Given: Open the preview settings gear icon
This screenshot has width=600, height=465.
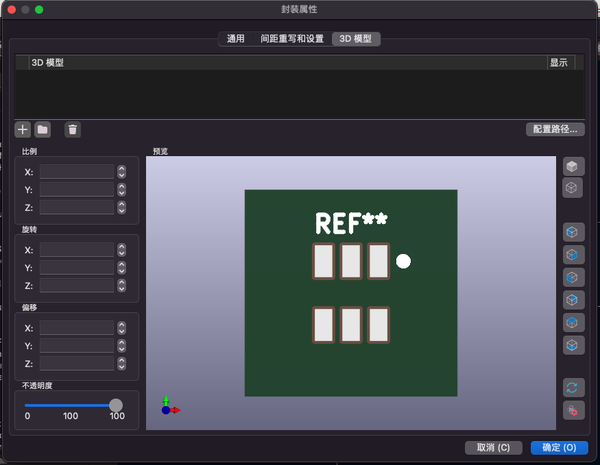Looking at the screenshot, I should point(573,411).
